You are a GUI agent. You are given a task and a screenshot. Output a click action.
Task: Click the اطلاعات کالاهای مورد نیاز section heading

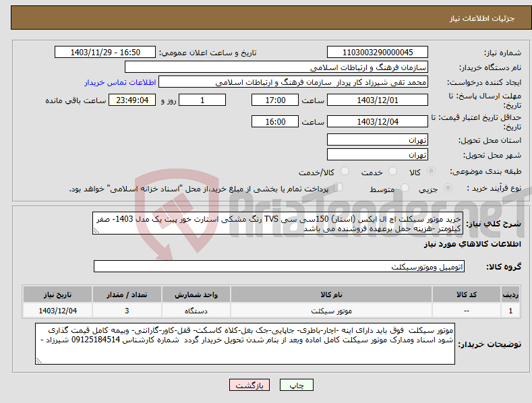point(472,244)
